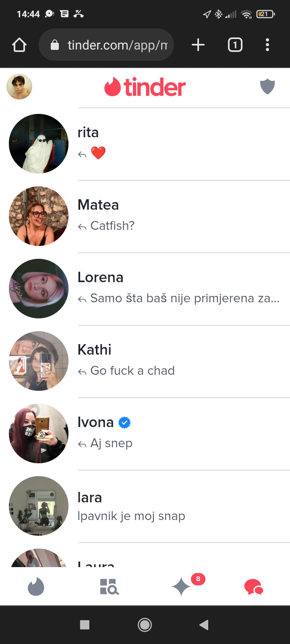The image size is (290, 644).
Task: Click the Tinder logo header
Action: (x=145, y=87)
